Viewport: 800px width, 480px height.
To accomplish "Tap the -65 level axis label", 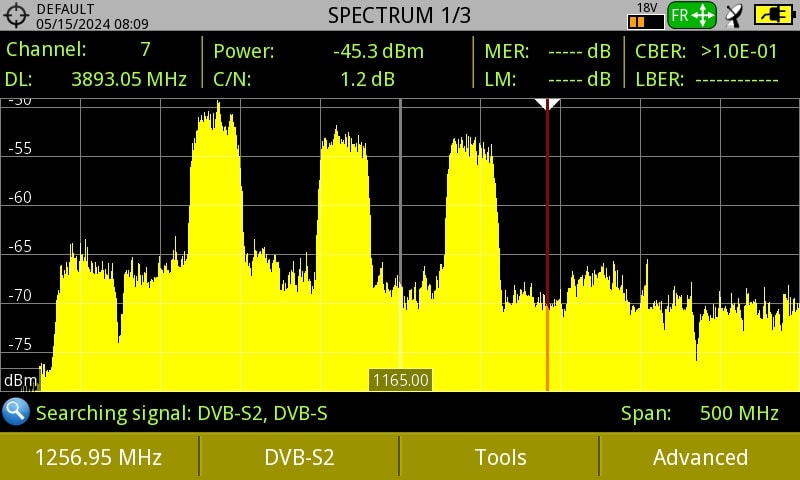I will pos(20,246).
